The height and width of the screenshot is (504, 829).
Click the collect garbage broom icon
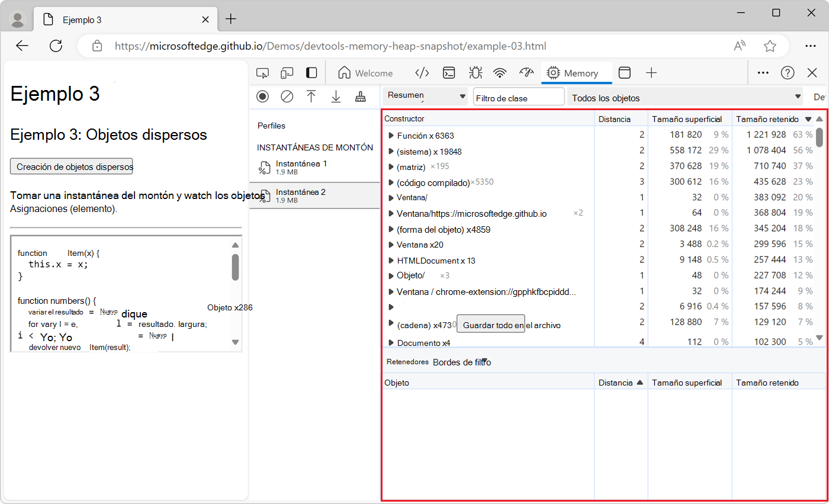360,97
